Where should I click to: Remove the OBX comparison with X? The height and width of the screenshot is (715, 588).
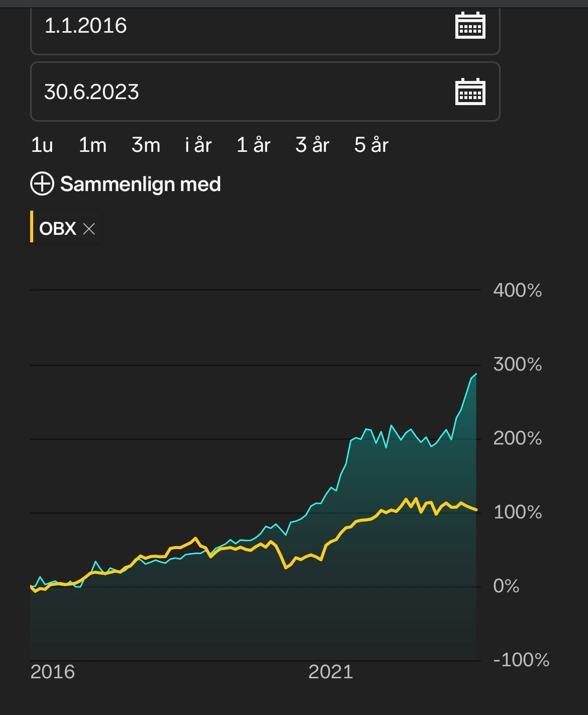coord(89,229)
